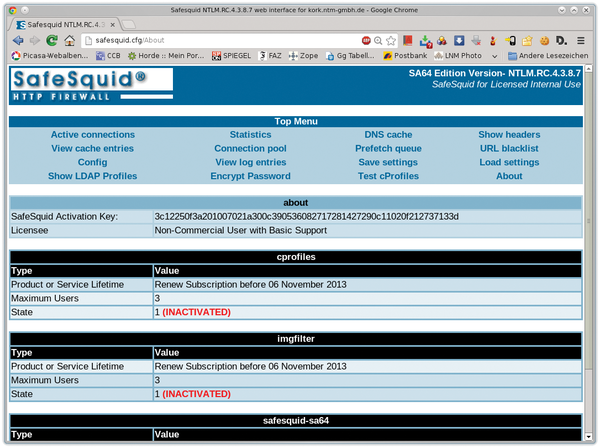Open Picasa-Webalben bookmark
600x448 pixels.
pos(50,56)
